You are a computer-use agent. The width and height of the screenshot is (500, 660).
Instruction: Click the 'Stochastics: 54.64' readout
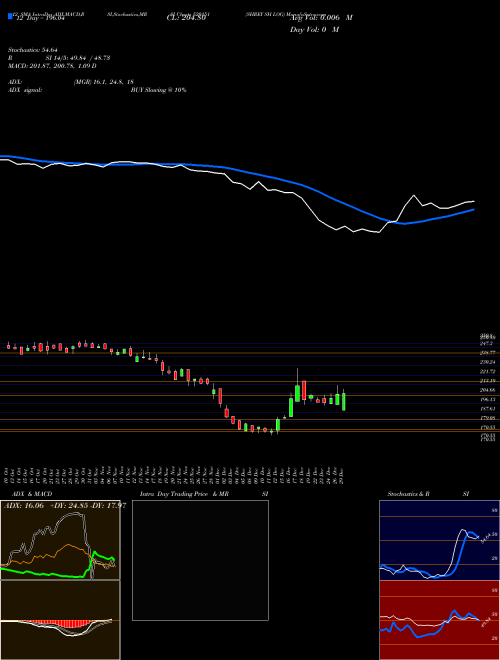(32, 50)
